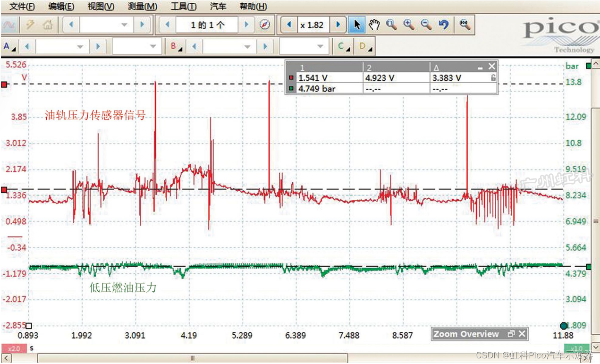Open the 视图(V) menu
The image size is (600, 364).
coord(101,7)
